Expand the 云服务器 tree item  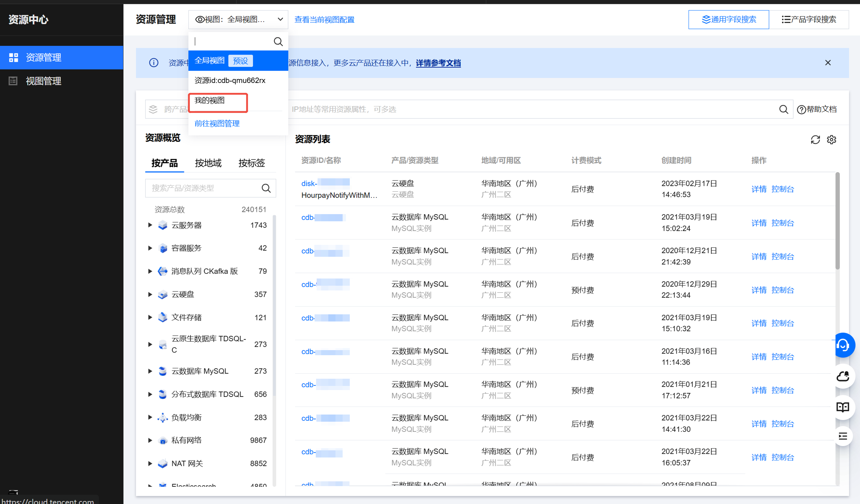150,225
